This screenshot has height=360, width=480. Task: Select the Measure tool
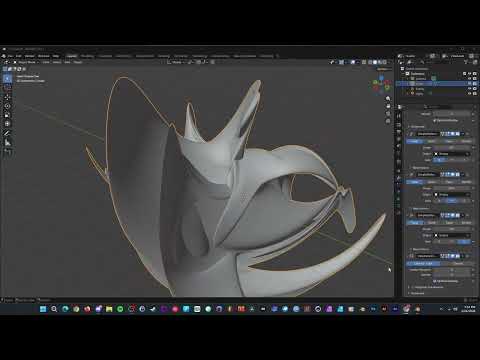pos(7,143)
